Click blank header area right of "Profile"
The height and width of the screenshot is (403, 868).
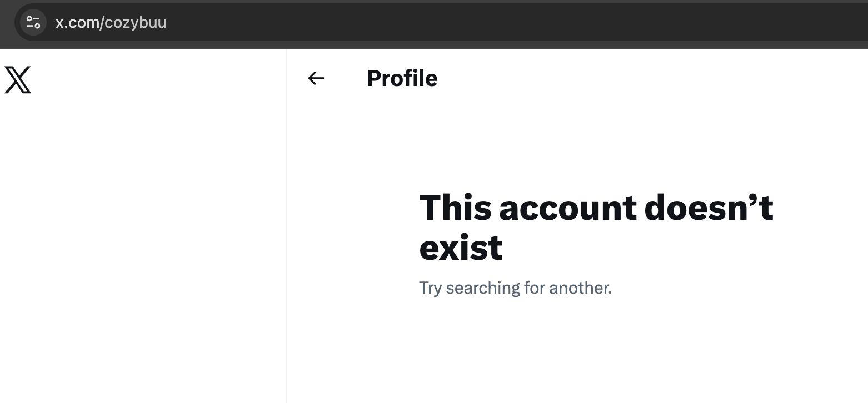pyautogui.click(x=639, y=78)
